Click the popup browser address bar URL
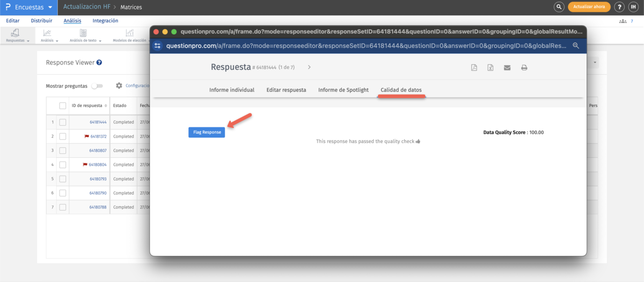Viewport: 644px width, 282px height. (367, 46)
